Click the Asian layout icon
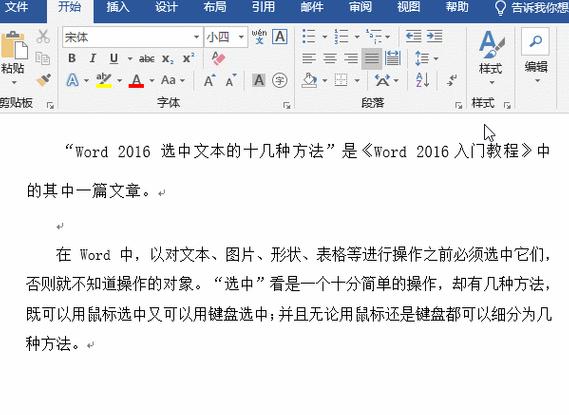Screen dimensions: 569x415 (x=382, y=81)
